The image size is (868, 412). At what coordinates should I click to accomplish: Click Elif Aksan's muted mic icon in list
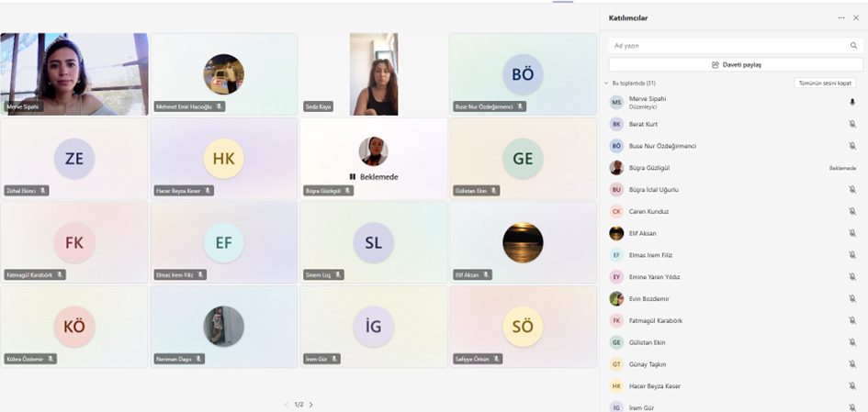pos(852,233)
